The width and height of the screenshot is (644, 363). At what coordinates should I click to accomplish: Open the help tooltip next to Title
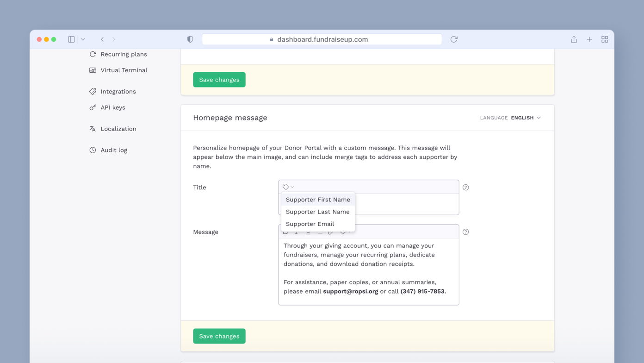click(465, 187)
